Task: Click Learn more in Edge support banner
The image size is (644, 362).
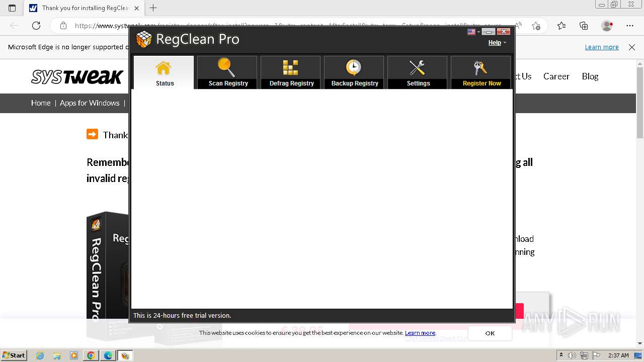Action: tap(602, 47)
